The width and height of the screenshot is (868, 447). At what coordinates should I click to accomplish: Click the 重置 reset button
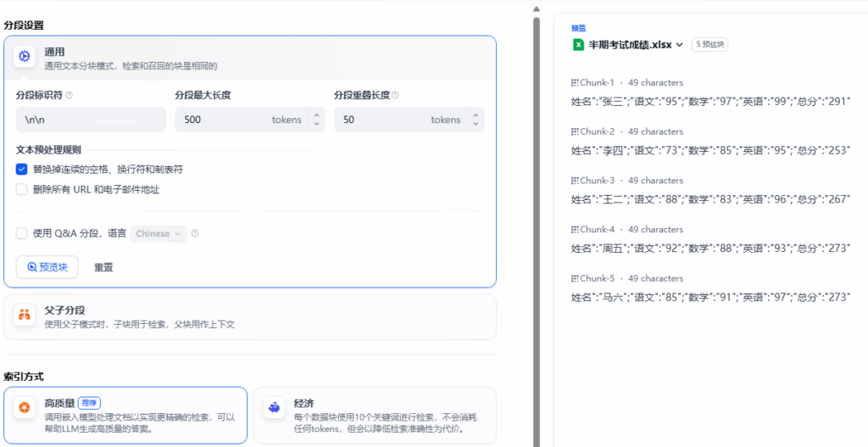(103, 266)
